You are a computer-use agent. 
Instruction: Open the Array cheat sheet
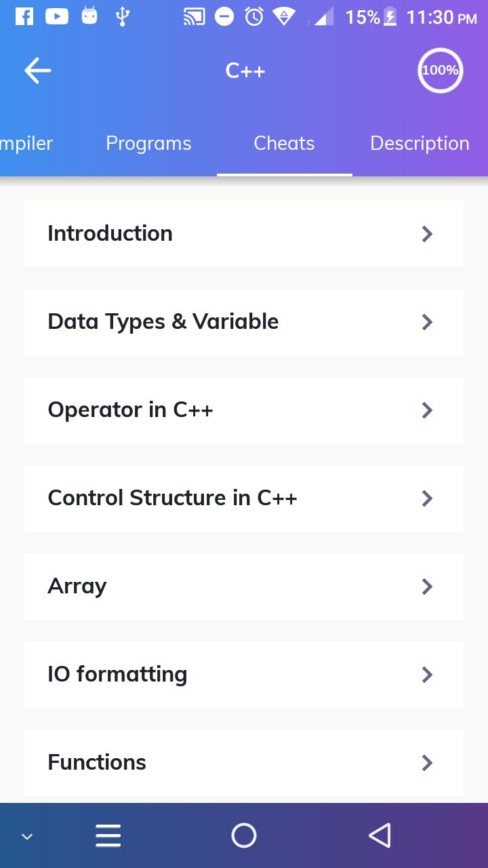(77, 586)
